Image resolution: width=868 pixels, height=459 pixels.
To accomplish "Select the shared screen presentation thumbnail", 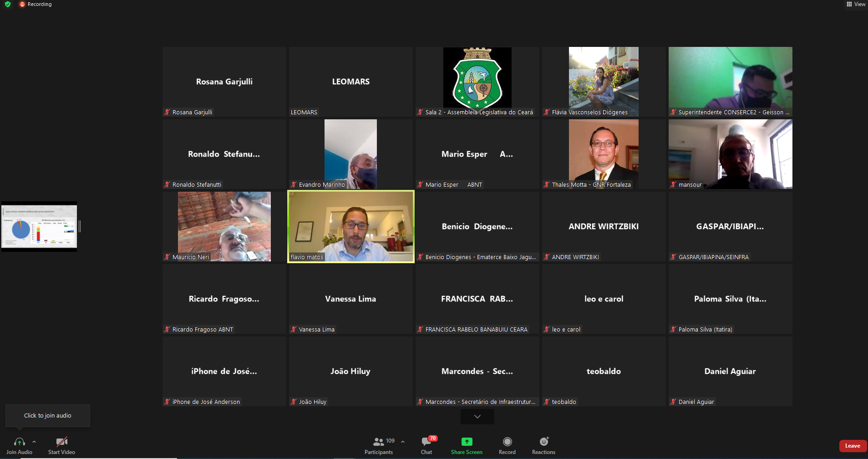I will (x=39, y=226).
